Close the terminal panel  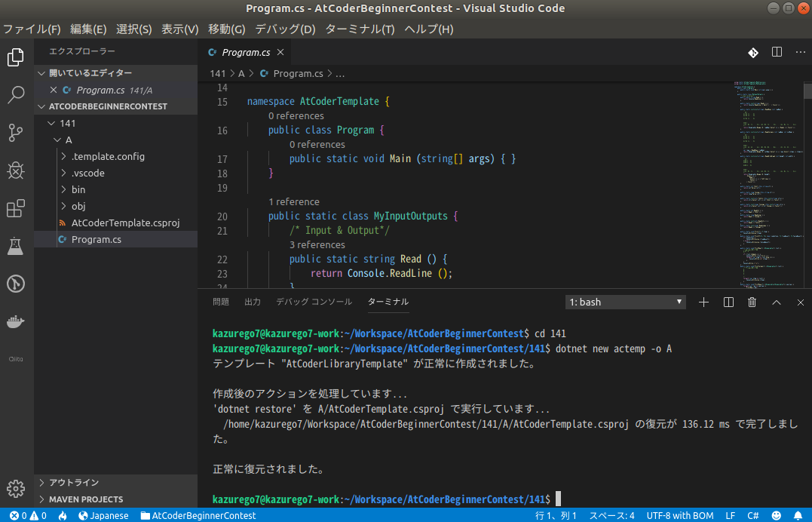tap(801, 302)
